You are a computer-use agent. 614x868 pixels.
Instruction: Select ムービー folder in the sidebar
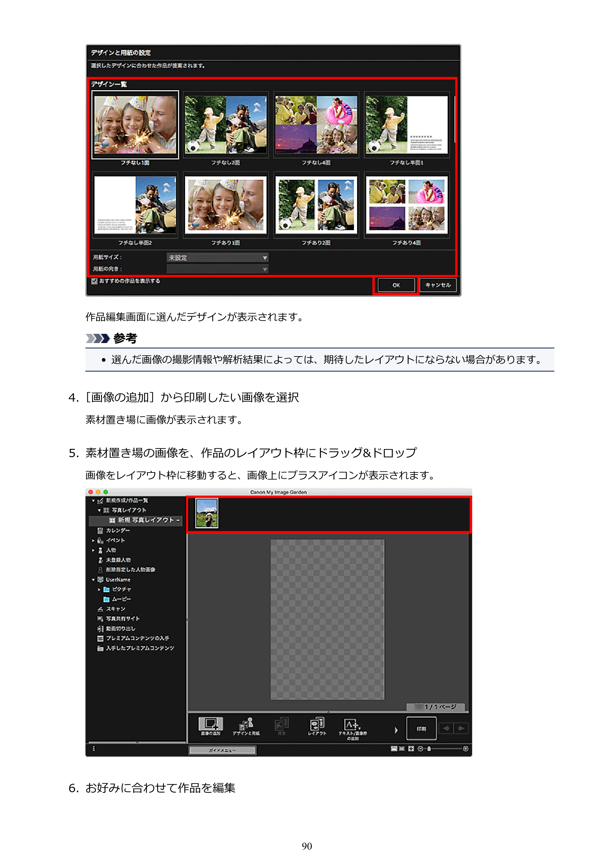117,599
